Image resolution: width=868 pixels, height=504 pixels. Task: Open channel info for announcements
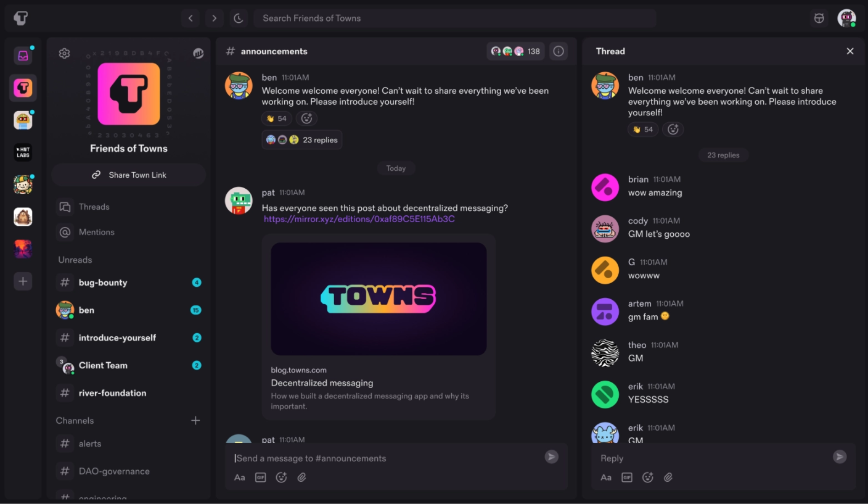pos(558,51)
